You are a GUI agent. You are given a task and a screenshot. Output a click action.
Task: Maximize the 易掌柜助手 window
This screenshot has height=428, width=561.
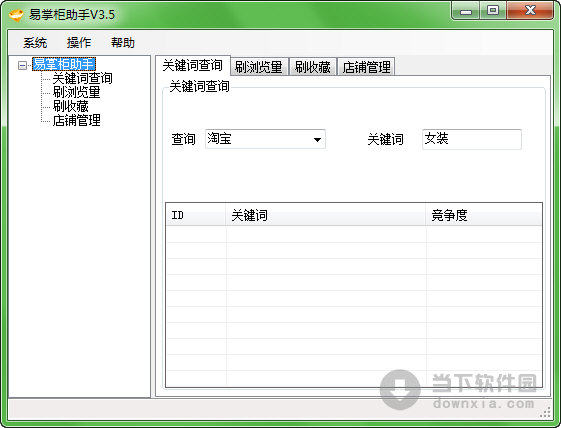(x=493, y=11)
